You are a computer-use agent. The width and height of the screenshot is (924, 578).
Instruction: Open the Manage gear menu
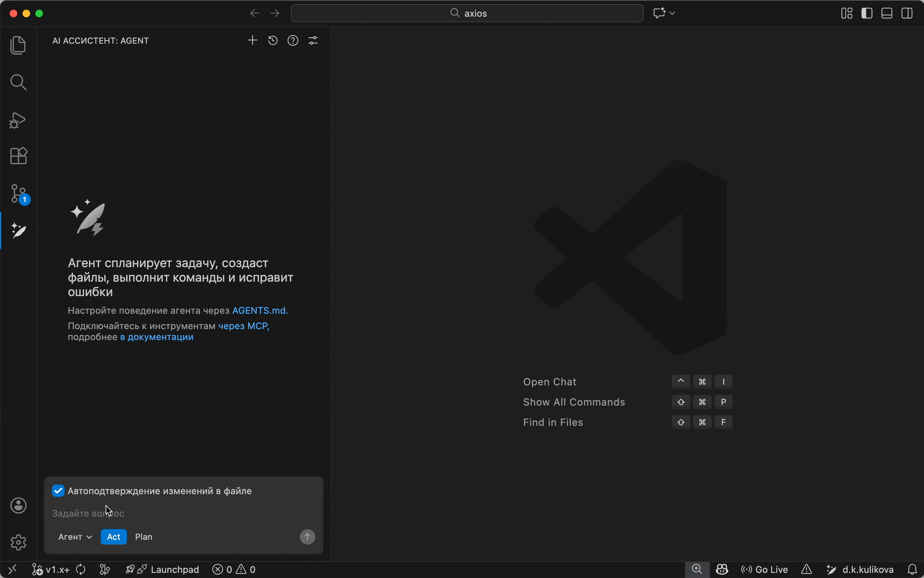pyautogui.click(x=18, y=542)
